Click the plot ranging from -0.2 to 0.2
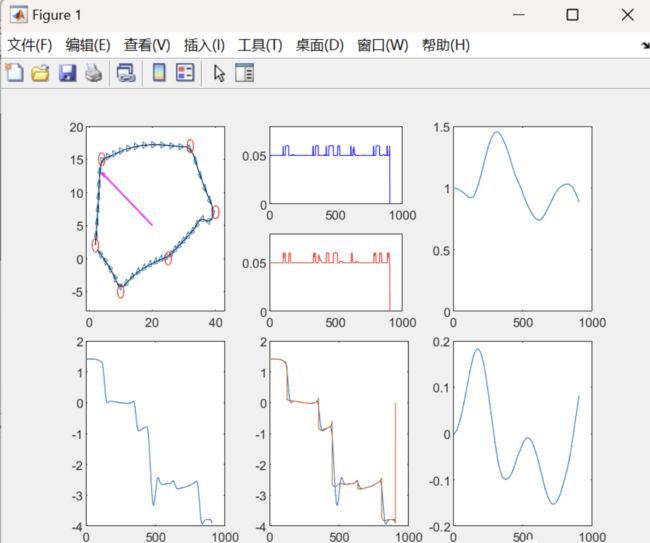Viewport: 650px width, 543px height. click(x=523, y=434)
